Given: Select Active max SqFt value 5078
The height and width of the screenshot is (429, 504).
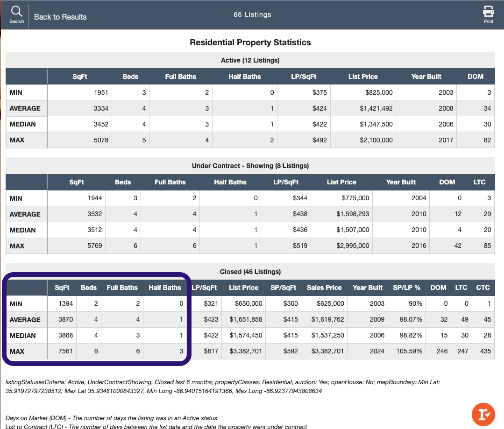Looking at the screenshot, I should (101, 140).
